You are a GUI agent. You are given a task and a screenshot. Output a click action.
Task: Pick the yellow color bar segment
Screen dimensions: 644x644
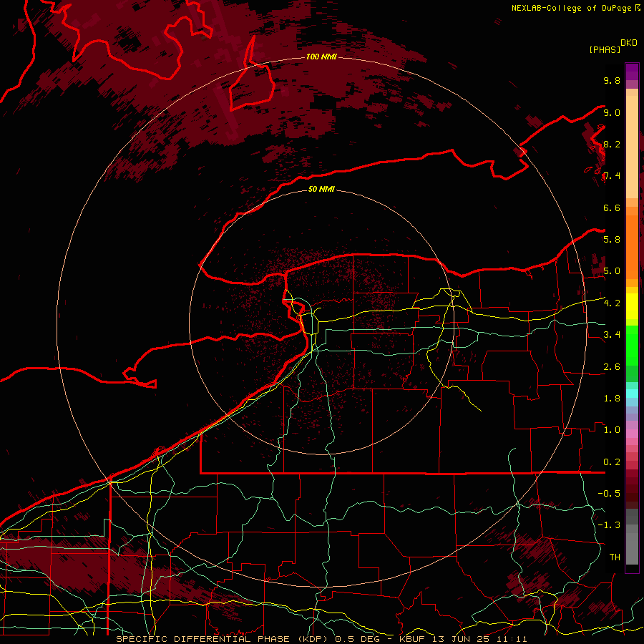click(x=632, y=306)
